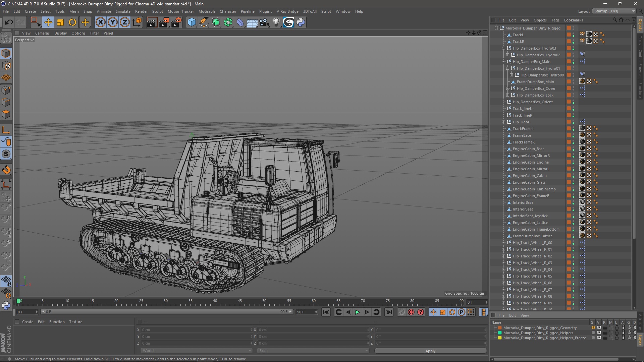Screen dimensions: 644x362
Task: Collapse Hlp_DamperBox_Main tree node
Action: coord(504,62)
